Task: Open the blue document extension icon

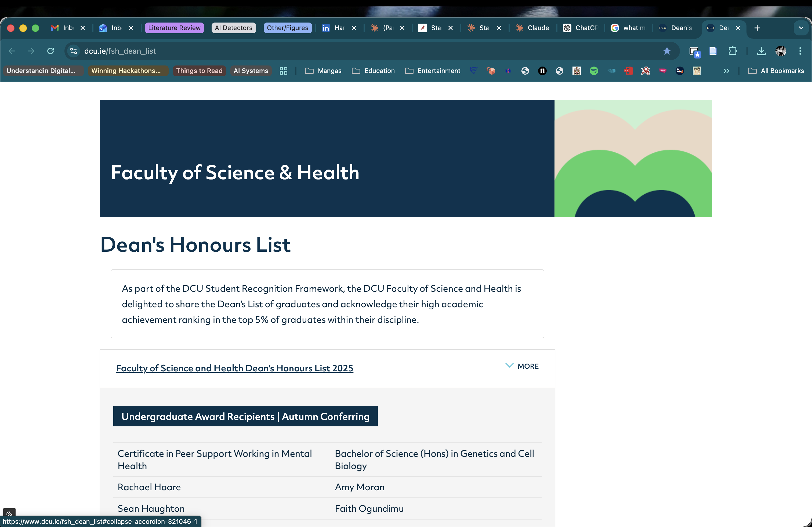Action: (x=713, y=51)
